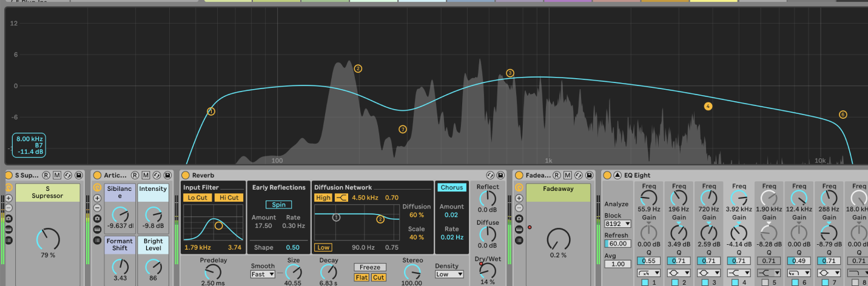Toggle the Reverb device activator
The image size is (868, 286).
pyautogui.click(x=186, y=175)
